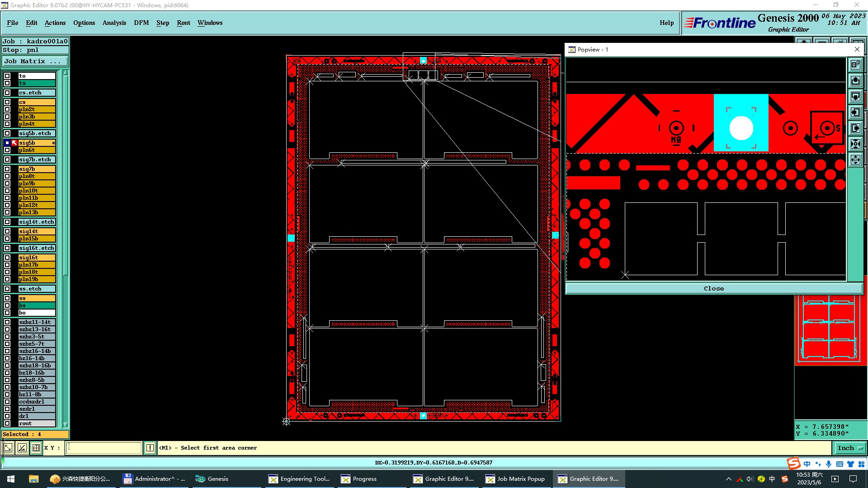Open the Analysis menu
Screen dimensions: 868x488
(114, 23)
